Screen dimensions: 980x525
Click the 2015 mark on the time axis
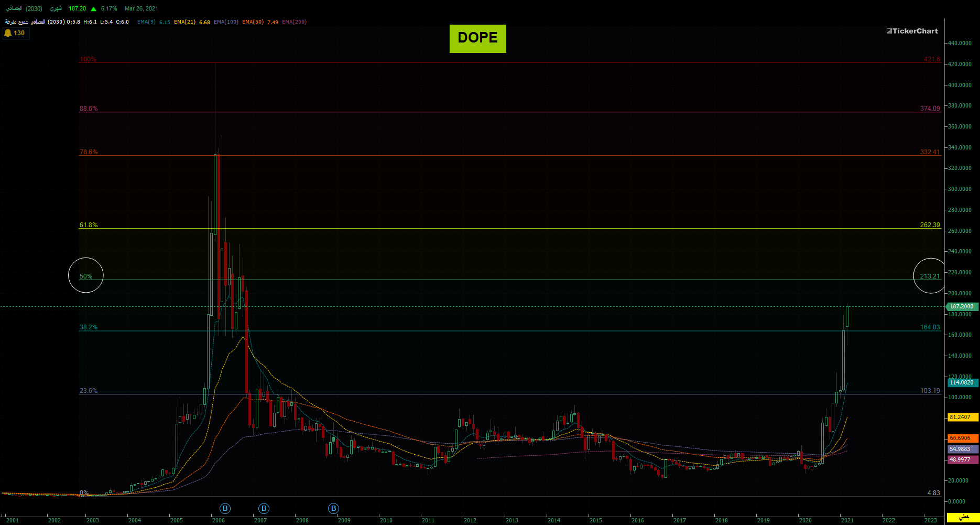coord(595,520)
